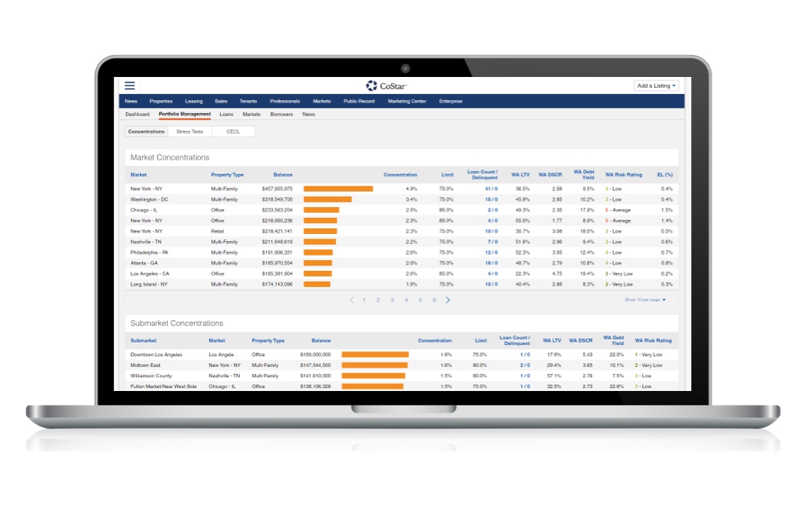Switch to the CECL tab
The image size is (812, 508).
coord(233,132)
